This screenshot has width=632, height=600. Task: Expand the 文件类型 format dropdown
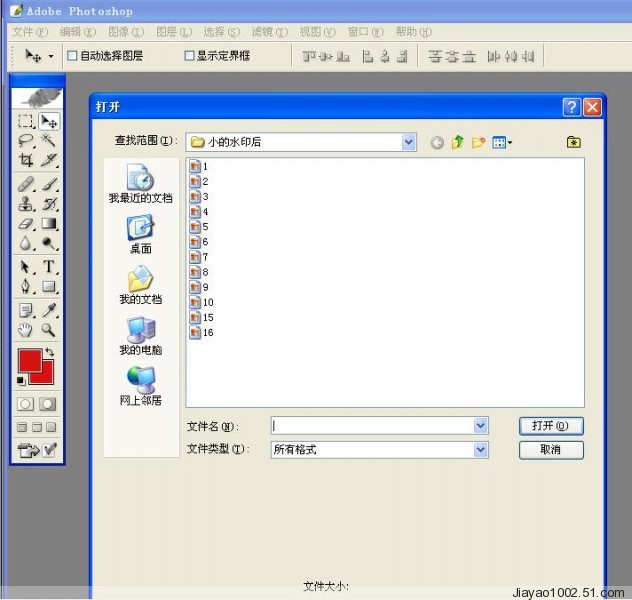click(480, 450)
